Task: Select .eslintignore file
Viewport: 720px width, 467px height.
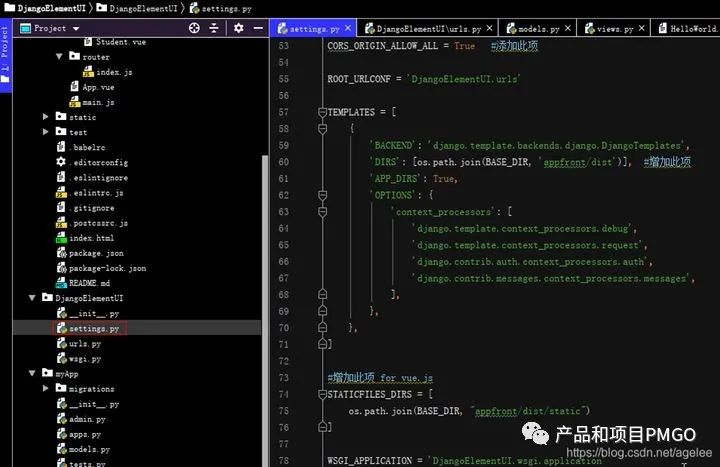Action: tap(92, 177)
